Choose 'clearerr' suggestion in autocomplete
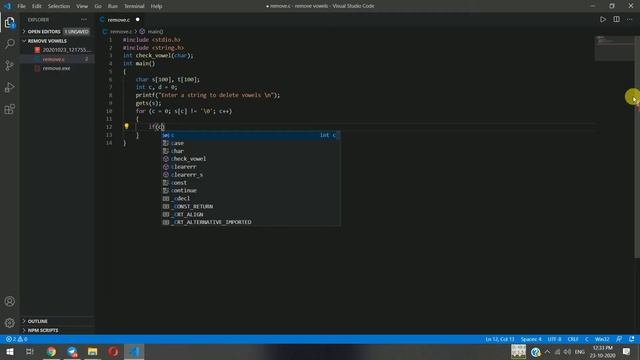 (251, 167)
